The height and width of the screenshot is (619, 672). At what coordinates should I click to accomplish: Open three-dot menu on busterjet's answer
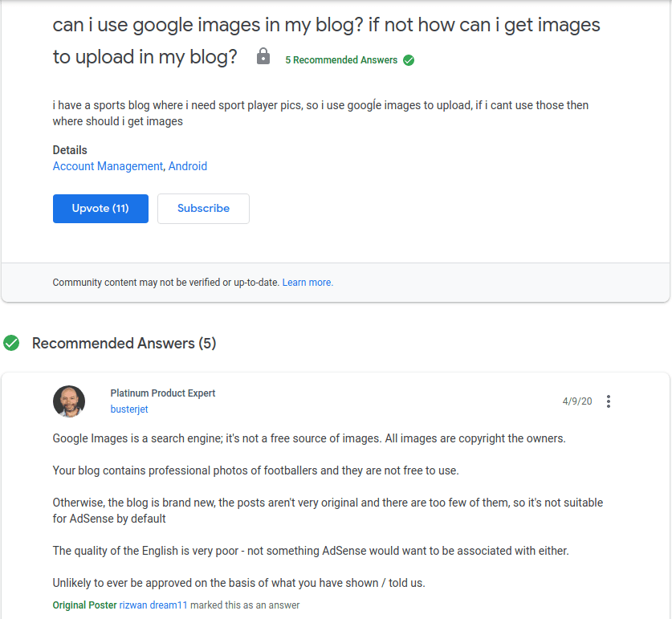(x=609, y=401)
